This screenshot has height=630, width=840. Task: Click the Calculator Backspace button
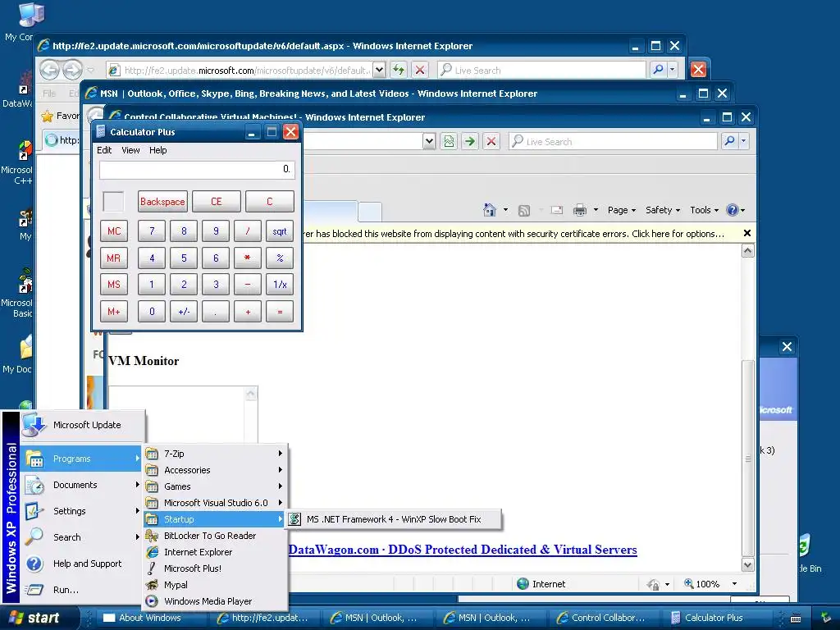[x=162, y=202]
